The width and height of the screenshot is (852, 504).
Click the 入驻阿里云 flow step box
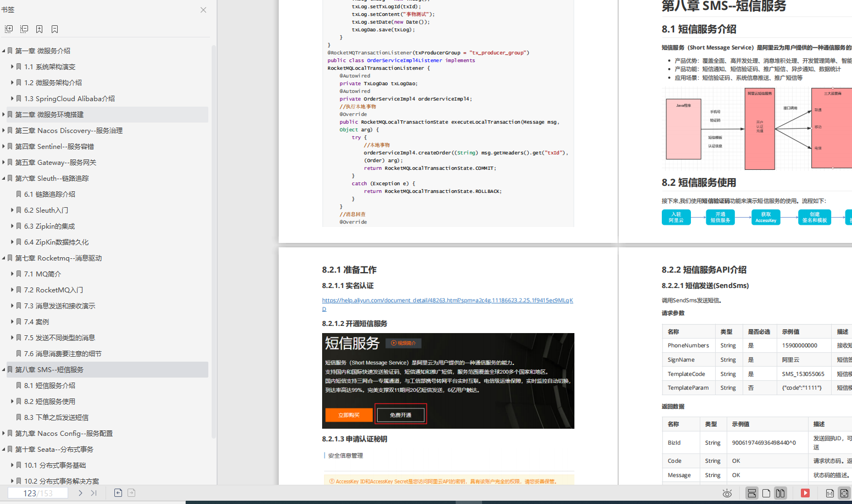tap(676, 217)
